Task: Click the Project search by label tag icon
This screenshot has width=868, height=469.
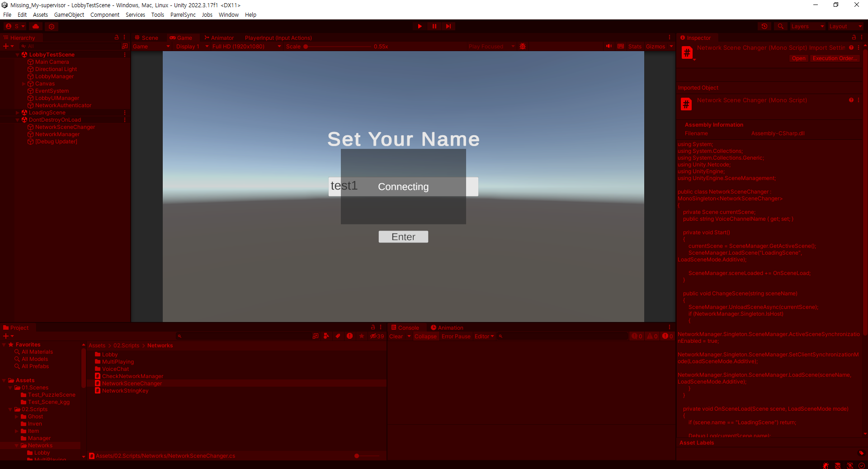Action: tap(338, 336)
